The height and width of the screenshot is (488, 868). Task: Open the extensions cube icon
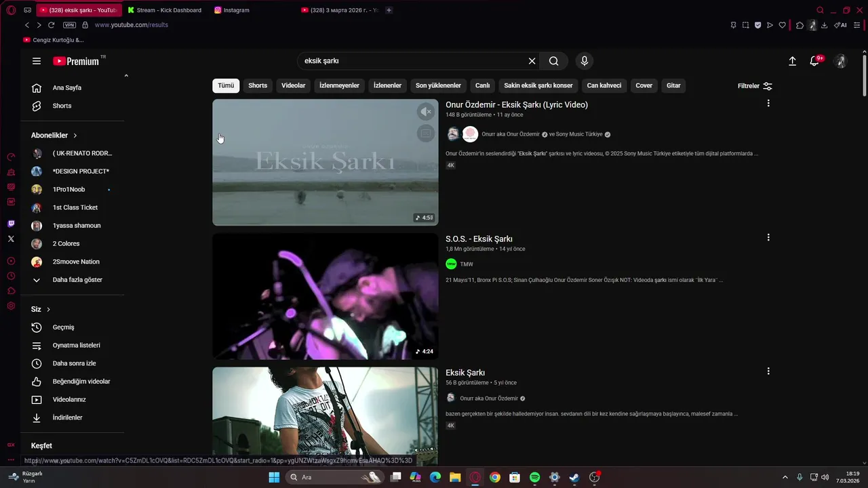click(x=800, y=25)
